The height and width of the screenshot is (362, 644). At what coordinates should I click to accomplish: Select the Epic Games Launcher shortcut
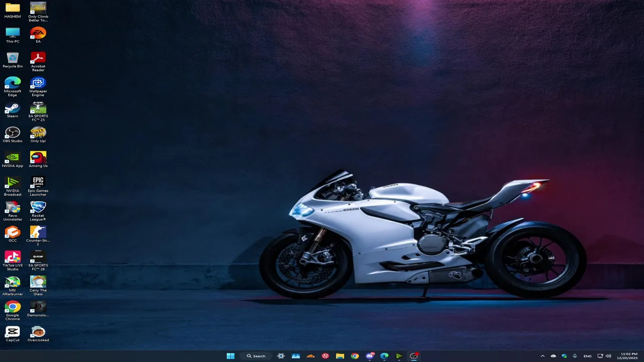pos(38,186)
